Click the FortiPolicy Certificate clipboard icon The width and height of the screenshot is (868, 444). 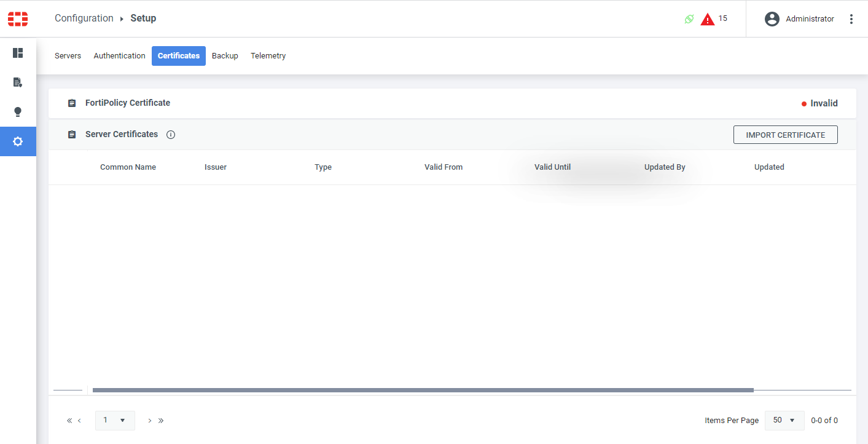tap(72, 103)
